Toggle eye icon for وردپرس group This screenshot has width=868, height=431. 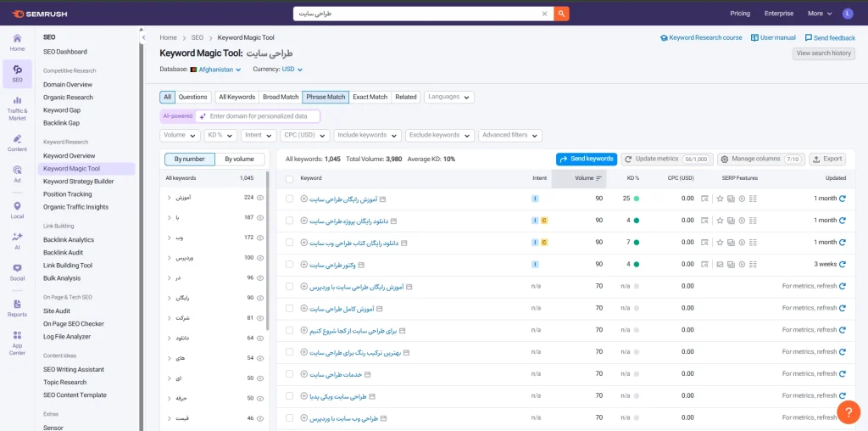point(259,258)
